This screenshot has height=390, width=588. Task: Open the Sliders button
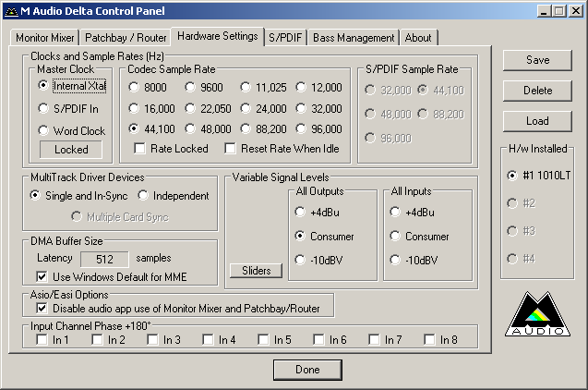256,271
